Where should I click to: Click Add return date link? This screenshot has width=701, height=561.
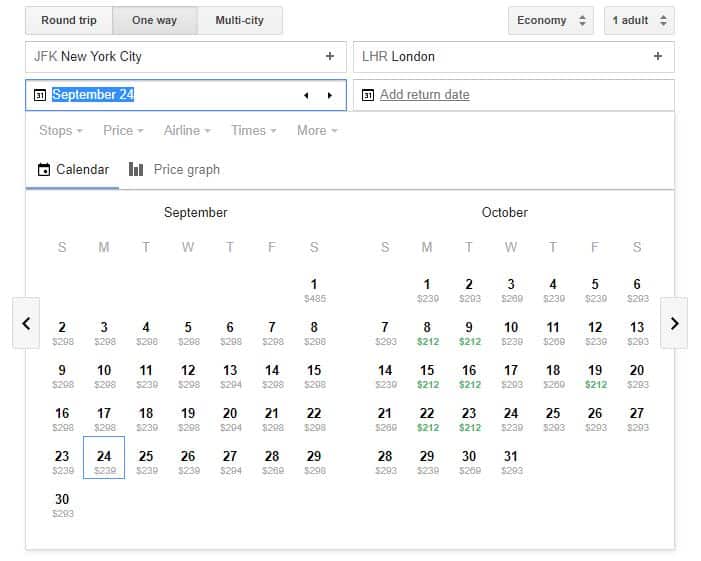pos(424,95)
